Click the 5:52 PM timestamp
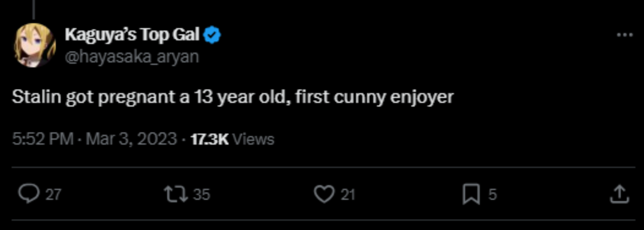 tap(43, 139)
